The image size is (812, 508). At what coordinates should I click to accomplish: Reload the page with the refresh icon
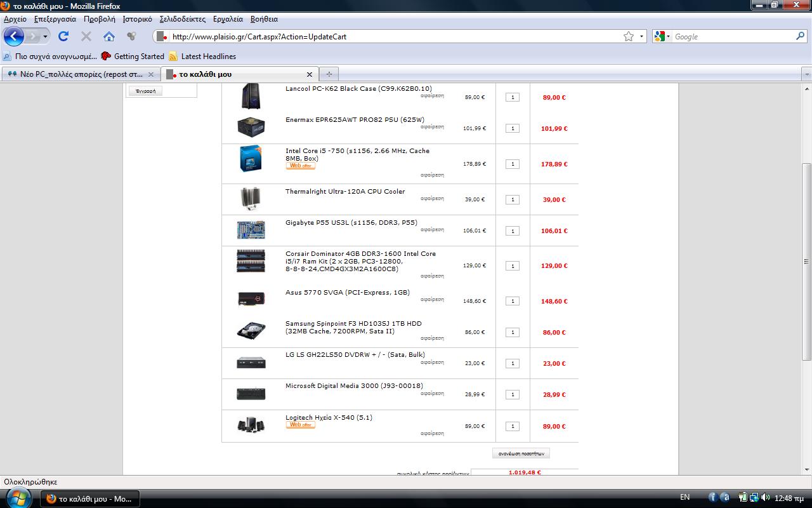[63, 36]
